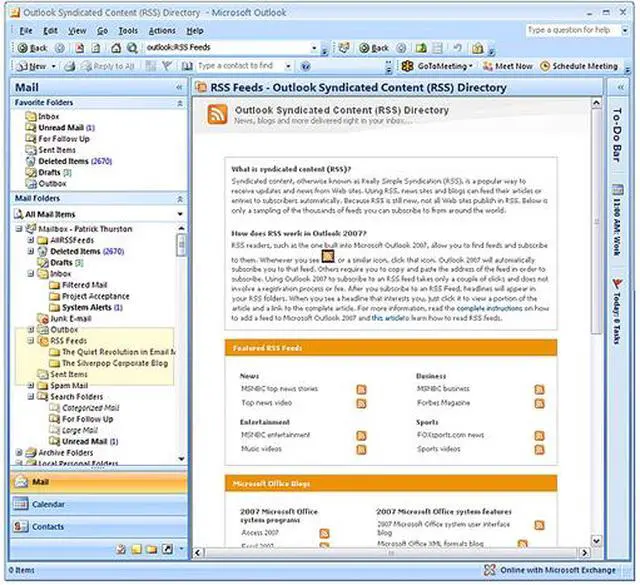Click the Back button beside the address box
The image size is (640, 585).
click(33, 48)
